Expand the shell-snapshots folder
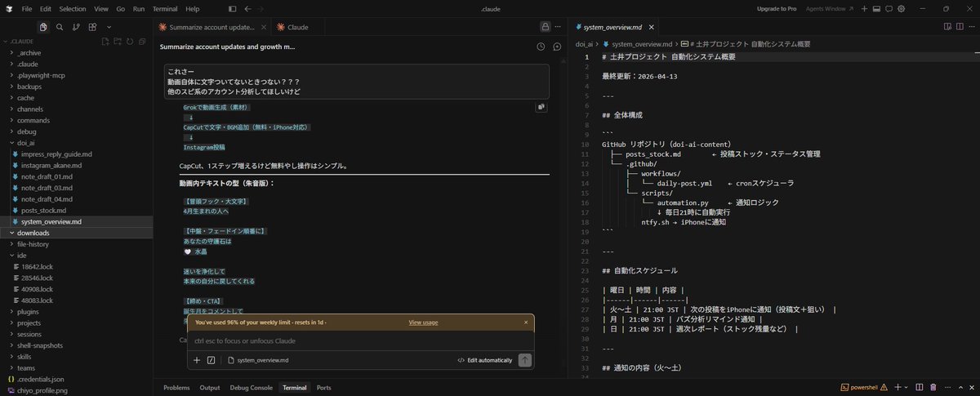This screenshot has width=980, height=396. point(77,345)
